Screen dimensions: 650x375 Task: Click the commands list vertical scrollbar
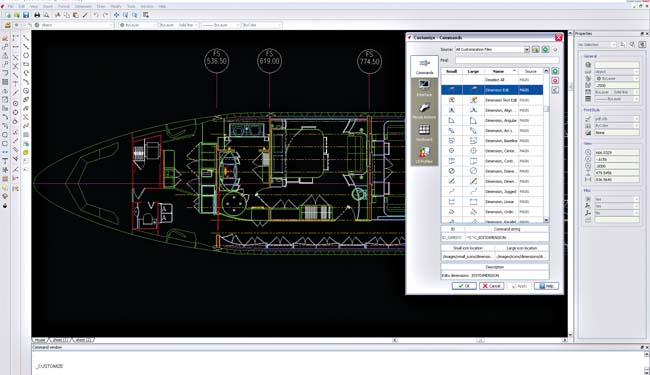546,145
